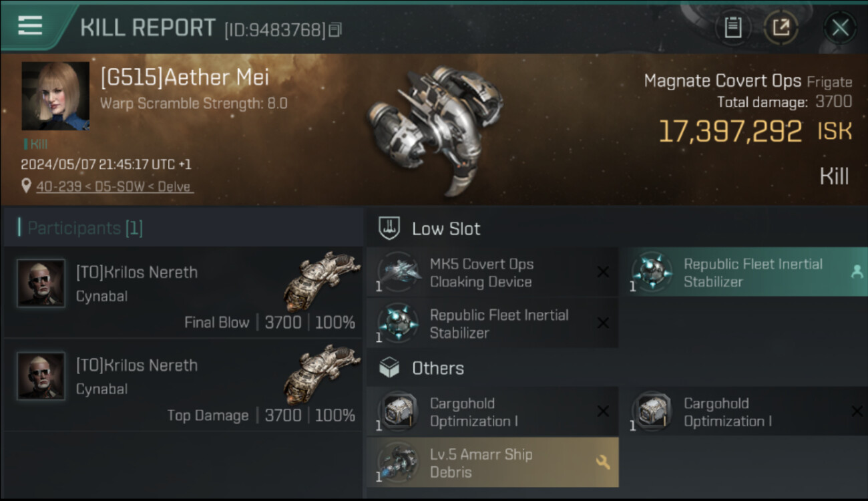The height and width of the screenshot is (501, 868).
Task: Select Krilos Nereth Final Blow entry
Action: click(x=183, y=293)
